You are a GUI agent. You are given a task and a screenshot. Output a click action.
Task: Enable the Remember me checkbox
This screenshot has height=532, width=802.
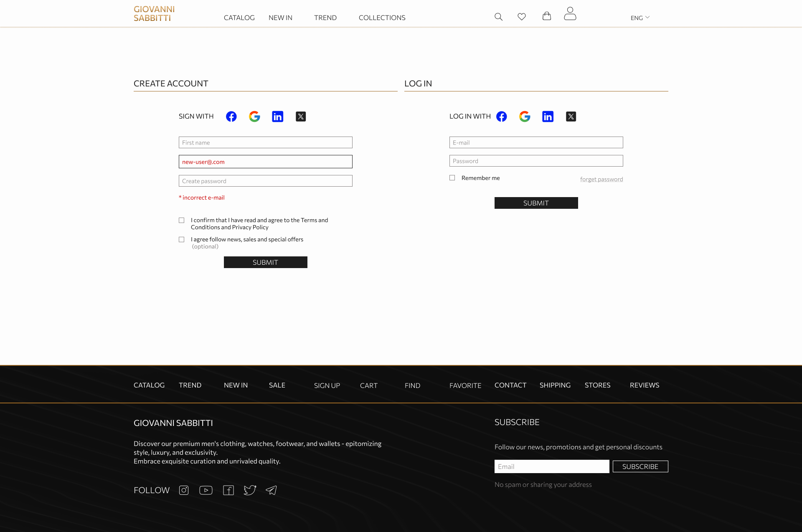point(452,178)
